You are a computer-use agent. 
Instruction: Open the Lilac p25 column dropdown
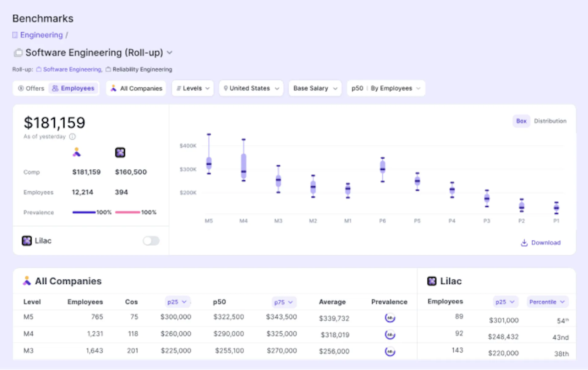pos(505,302)
